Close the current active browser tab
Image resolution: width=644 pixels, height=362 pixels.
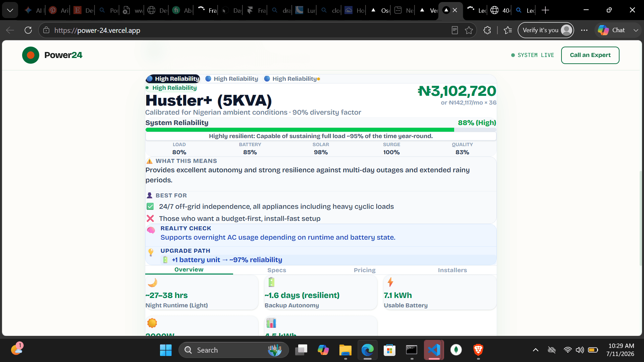(455, 10)
